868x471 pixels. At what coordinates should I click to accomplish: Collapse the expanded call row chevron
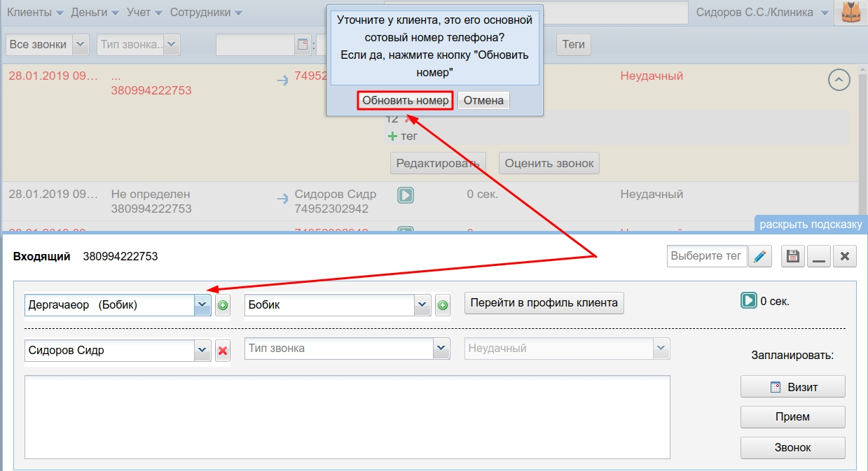pos(839,80)
